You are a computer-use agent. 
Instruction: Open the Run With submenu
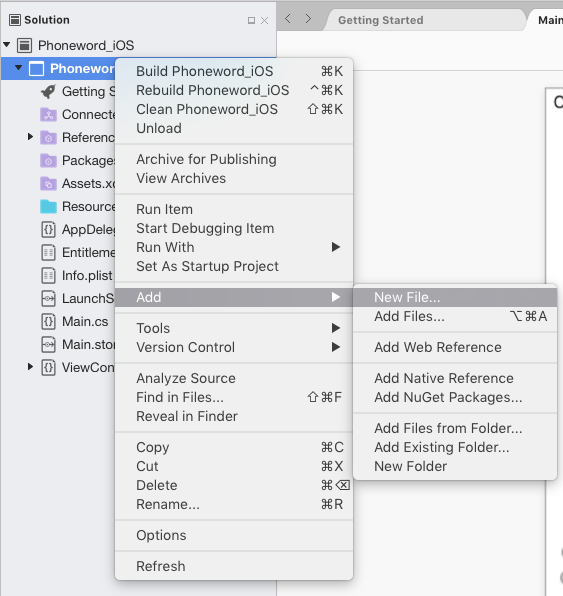[x=234, y=247]
